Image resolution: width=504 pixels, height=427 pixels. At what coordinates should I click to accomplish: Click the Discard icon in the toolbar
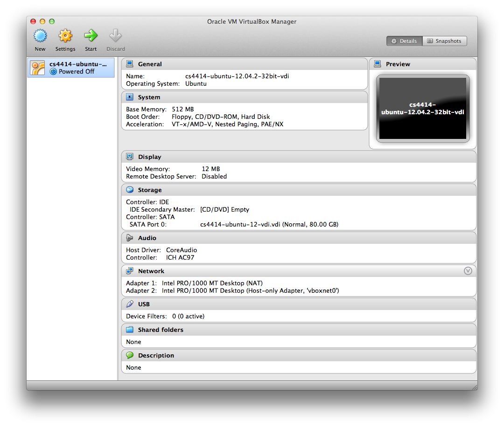115,36
